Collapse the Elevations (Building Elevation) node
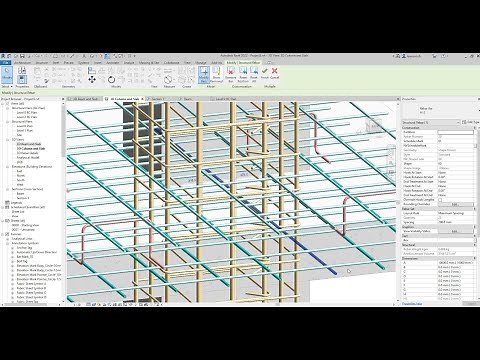480x360 pixels. (x=8, y=167)
